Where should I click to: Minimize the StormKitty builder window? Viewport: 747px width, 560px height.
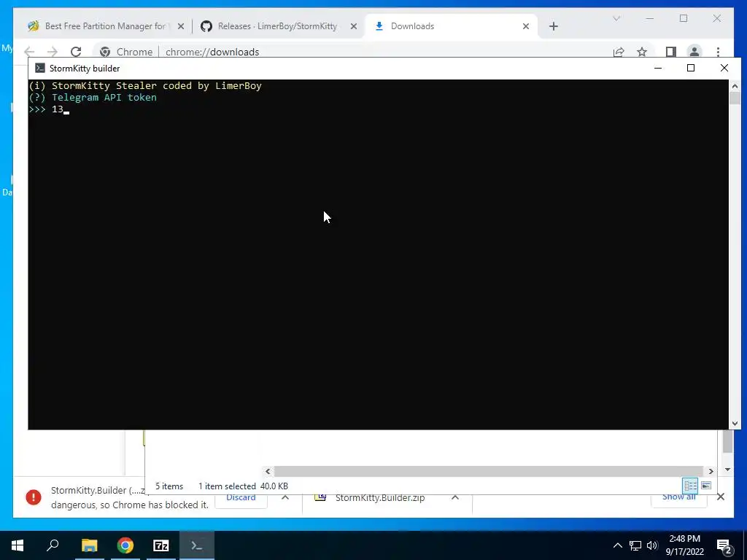pos(658,68)
